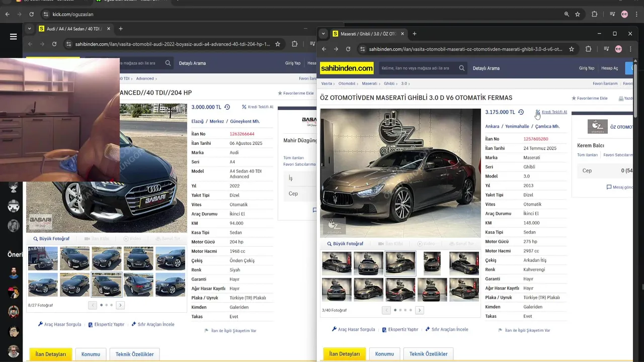Open the Kick sidebar hamburger menu

coord(14,36)
